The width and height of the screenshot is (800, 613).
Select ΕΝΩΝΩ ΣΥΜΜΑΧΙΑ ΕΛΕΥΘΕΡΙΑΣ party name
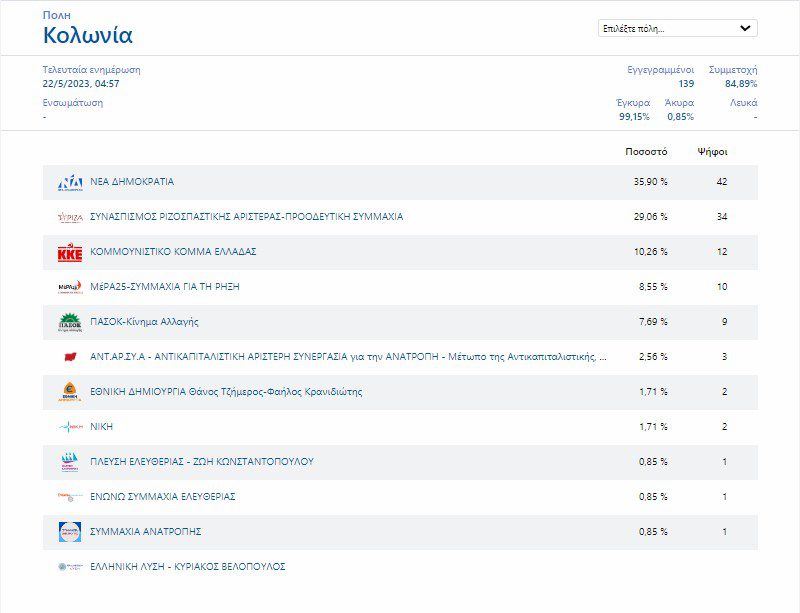click(x=162, y=497)
